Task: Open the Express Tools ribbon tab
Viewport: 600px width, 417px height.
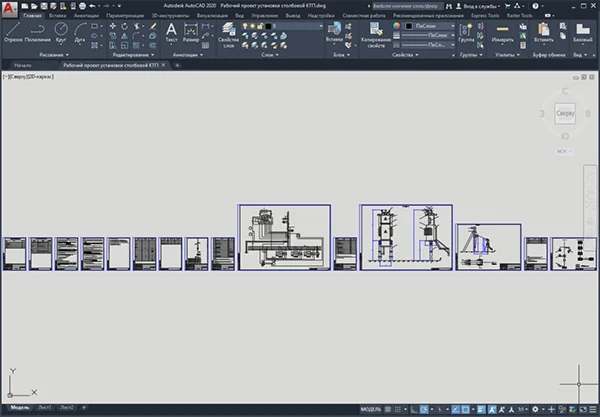Action: [x=485, y=16]
